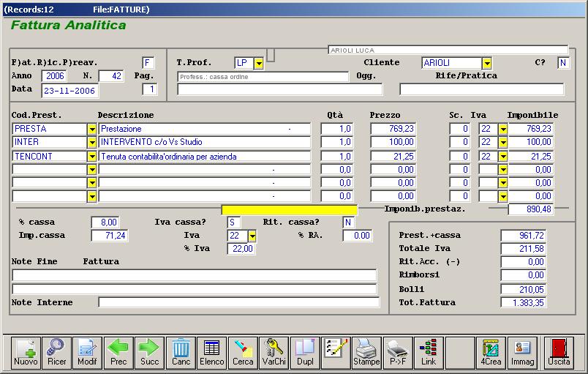Screen dimensions: 588x374
Task: Click the Imp.cassa field 71,24
Action: coord(110,236)
